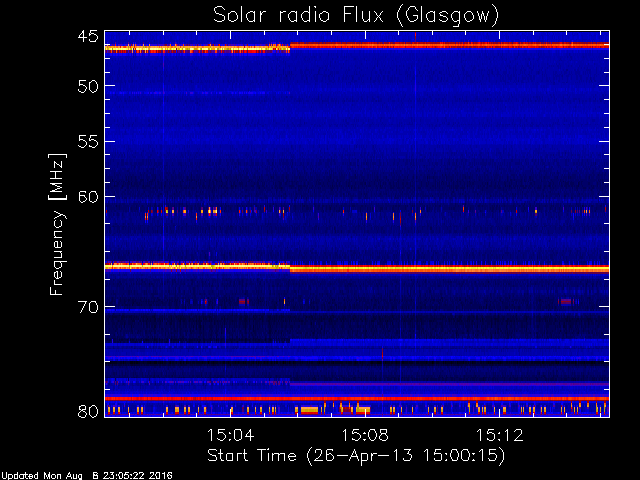Select the 80 frequency tick label
This screenshot has width=640, height=480.
[88, 411]
